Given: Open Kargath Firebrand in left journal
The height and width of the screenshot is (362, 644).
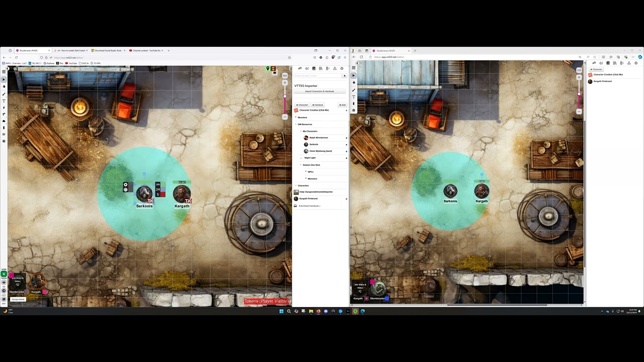Looking at the screenshot, I should point(308,199).
